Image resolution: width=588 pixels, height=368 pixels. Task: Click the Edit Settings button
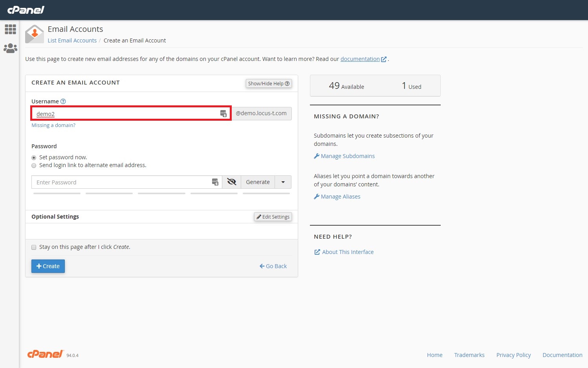click(x=273, y=217)
